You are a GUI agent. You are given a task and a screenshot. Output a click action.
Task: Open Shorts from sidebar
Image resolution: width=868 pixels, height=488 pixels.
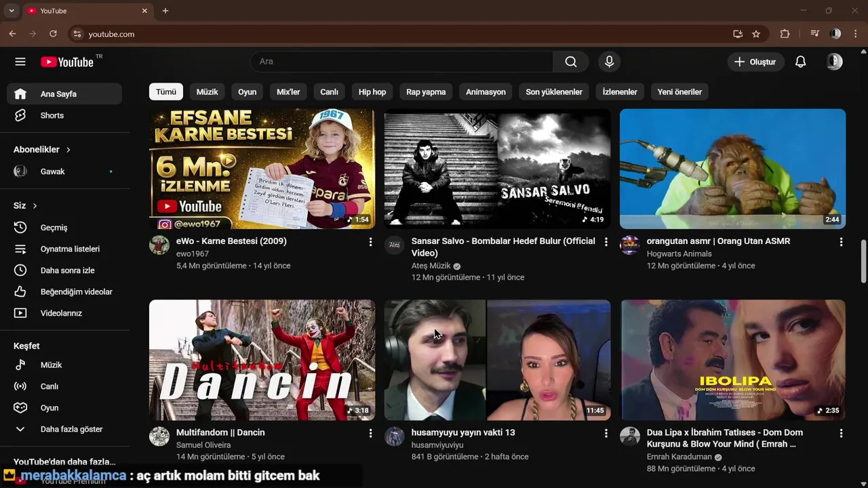(x=64, y=115)
